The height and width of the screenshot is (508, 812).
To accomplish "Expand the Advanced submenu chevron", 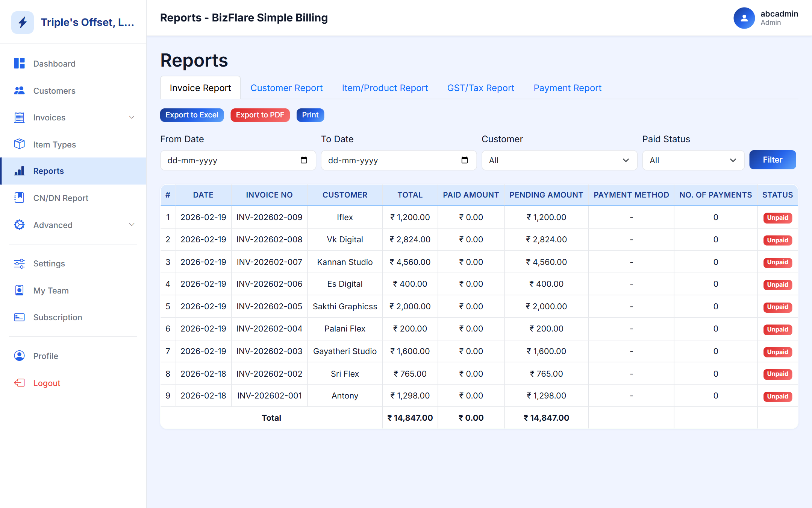I will click(x=132, y=225).
